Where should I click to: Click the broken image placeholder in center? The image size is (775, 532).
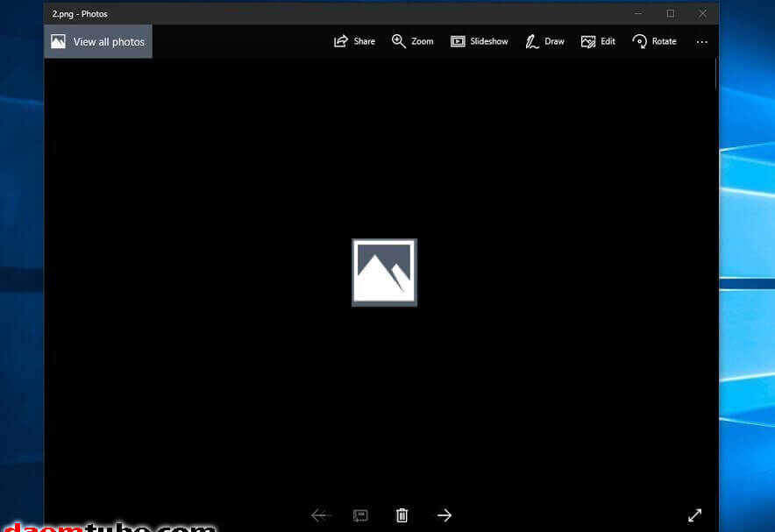point(384,272)
